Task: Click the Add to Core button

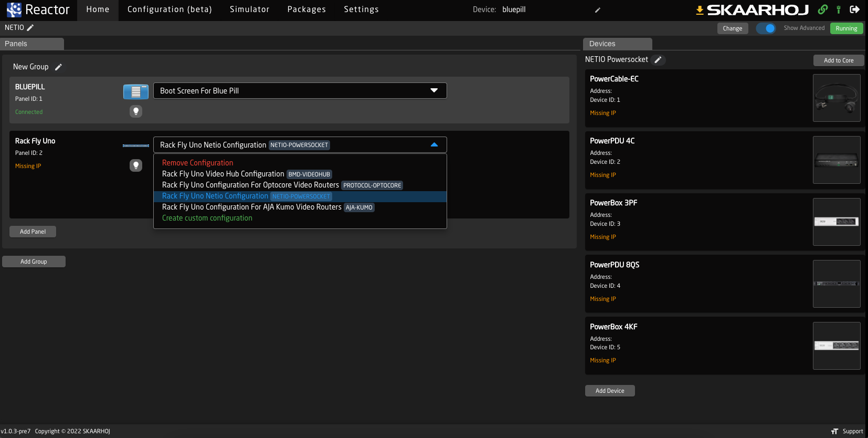Action: tap(839, 60)
